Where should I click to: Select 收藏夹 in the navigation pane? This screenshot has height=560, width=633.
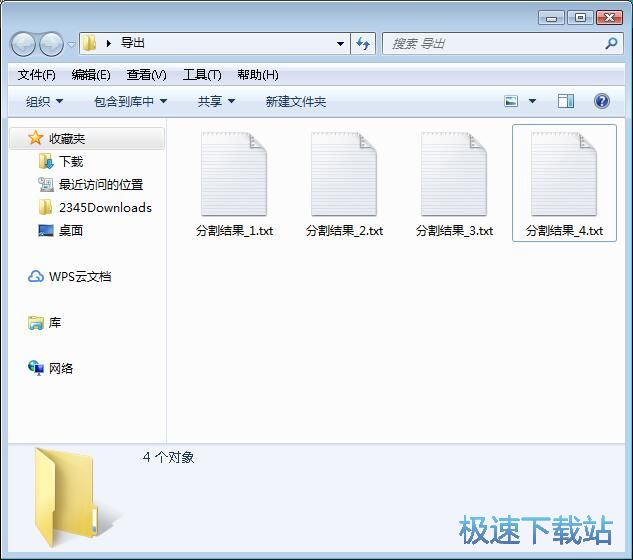point(87,138)
